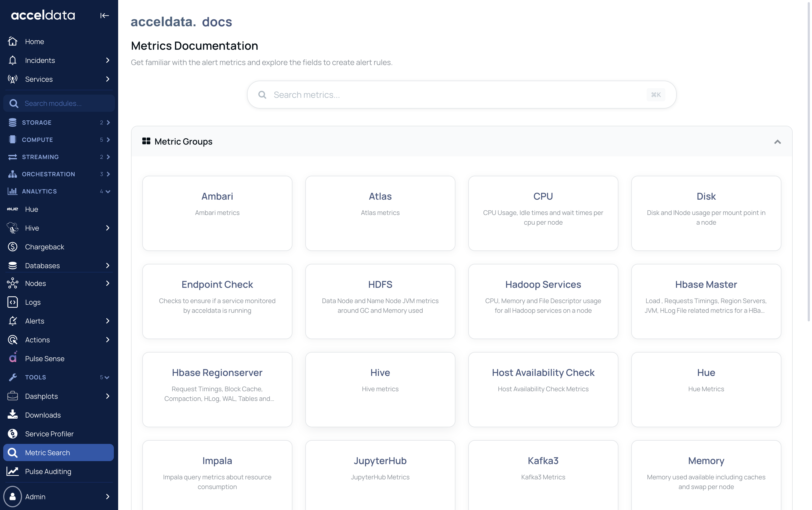Expand the Hive submenu chevron in sidebar
The height and width of the screenshot is (510, 812).
tap(108, 228)
